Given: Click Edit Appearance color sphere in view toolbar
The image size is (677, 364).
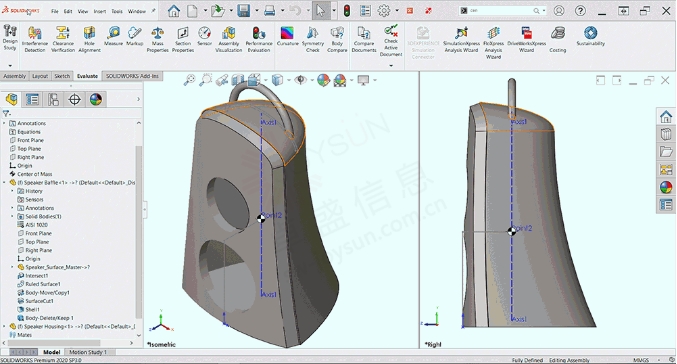Looking at the screenshot, I should point(323,80).
